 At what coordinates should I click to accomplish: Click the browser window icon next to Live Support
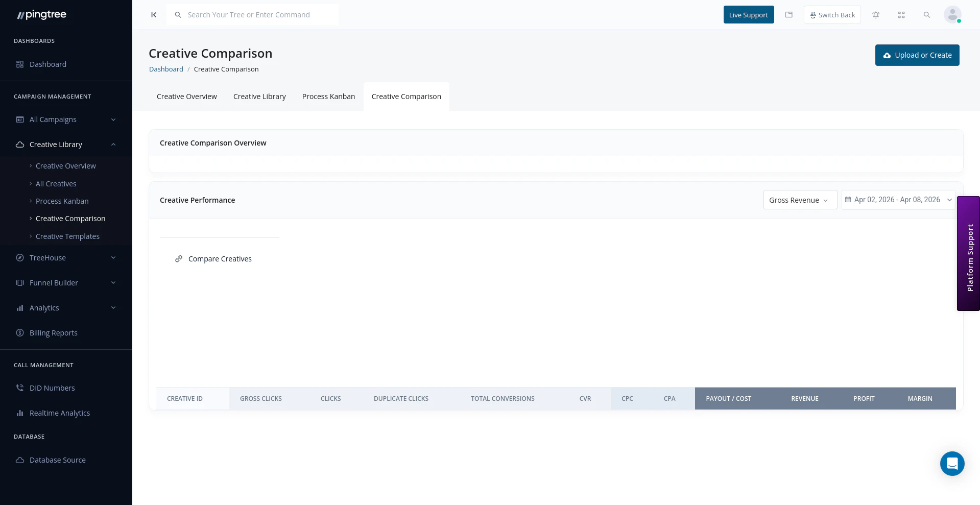pyautogui.click(x=788, y=15)
